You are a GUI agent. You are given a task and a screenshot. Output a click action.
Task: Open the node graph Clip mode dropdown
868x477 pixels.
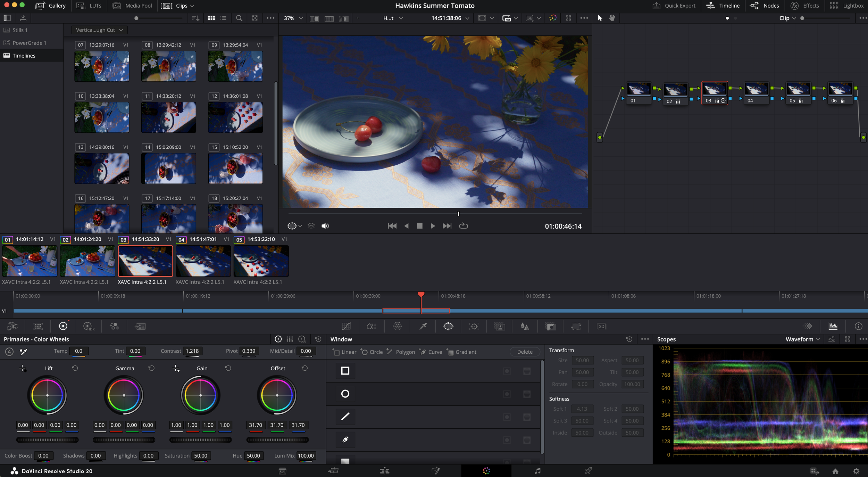(x=787, y=18)
